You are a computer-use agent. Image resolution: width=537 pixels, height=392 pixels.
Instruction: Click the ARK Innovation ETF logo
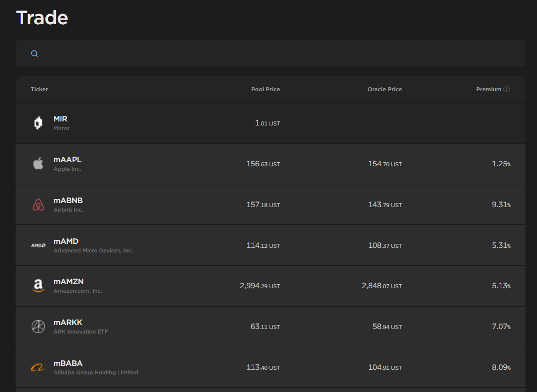[x=38, y=326]
